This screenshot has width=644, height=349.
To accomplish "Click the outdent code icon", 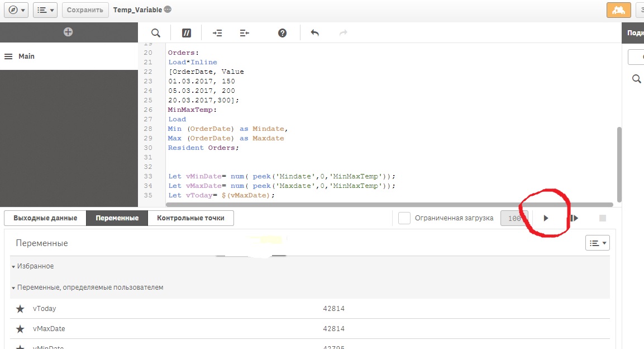I will pos(244,33).
